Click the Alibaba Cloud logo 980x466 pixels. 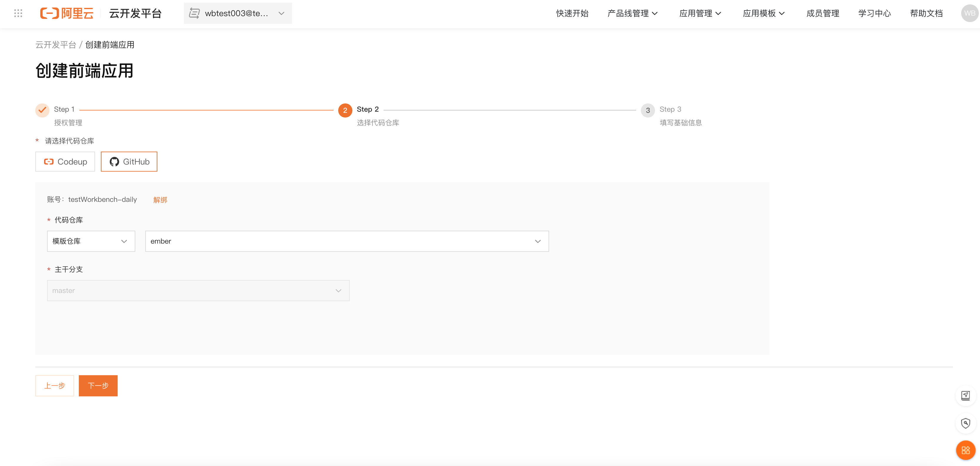point(66,13)
